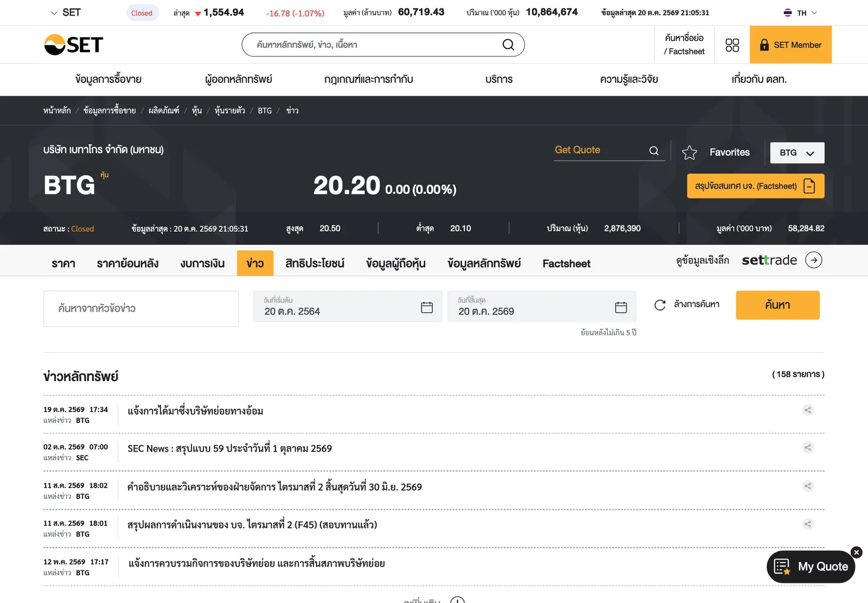Open the กฎเกณฑ์และการกำกับ menu

[x=369, y=79]
